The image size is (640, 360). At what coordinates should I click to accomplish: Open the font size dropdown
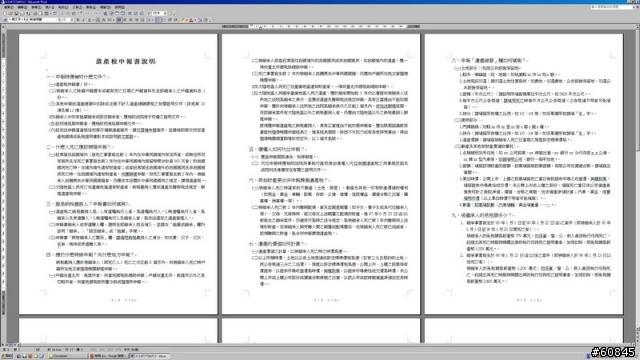(72, 20)
